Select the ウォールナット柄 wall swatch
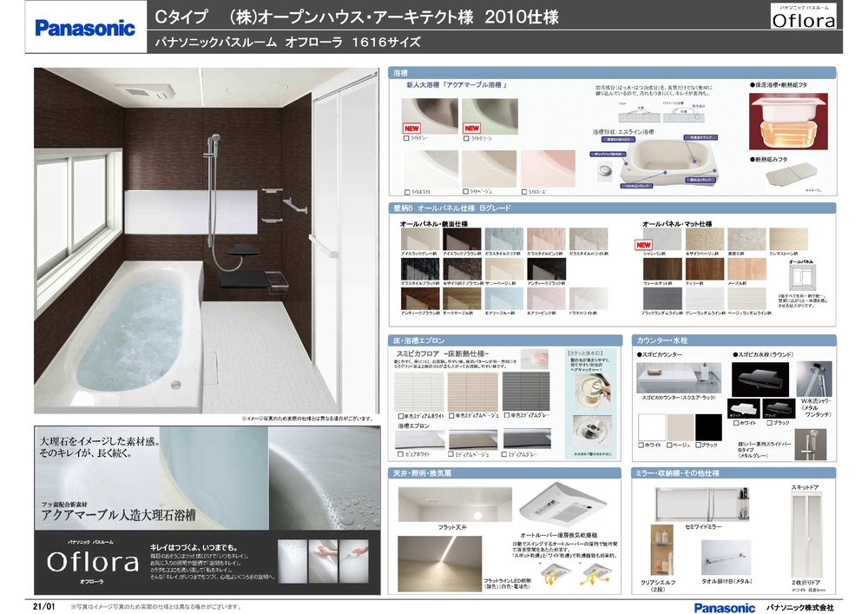Screen dimensions: 868x614 662,269
